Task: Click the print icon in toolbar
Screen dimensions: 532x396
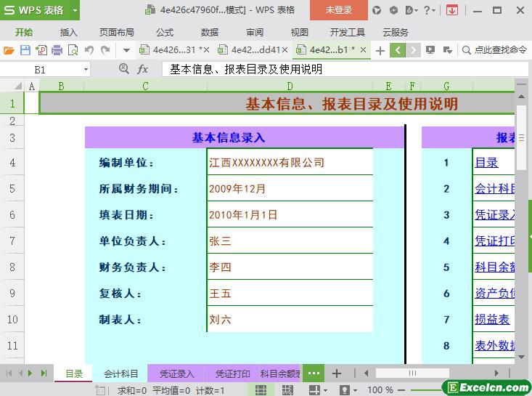Action: [x=57, y=50]
